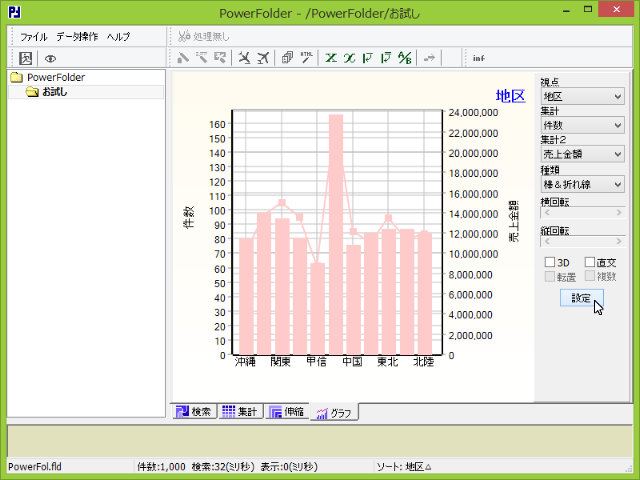
Task: Click the 甲信 axis label
Action: pos(316,362)
